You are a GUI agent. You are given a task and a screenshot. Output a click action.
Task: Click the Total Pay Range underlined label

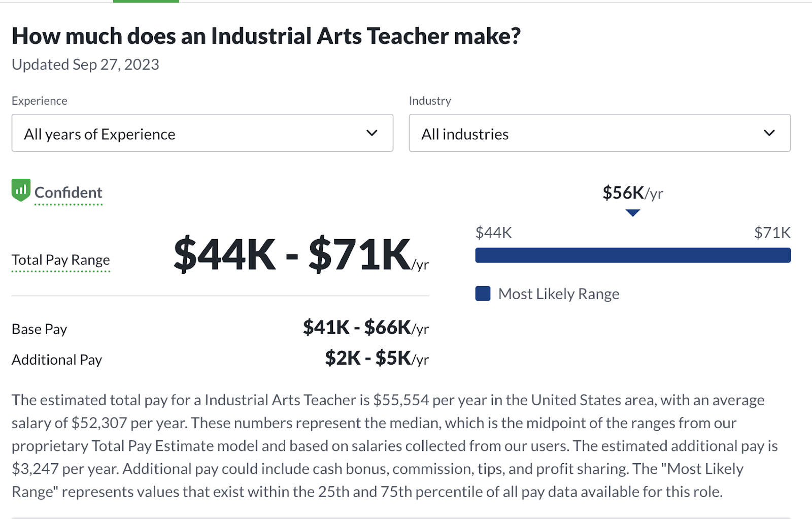point(61,260)
